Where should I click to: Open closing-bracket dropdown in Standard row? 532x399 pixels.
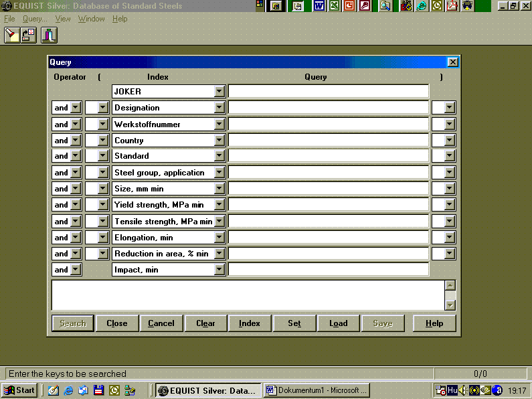pos(450,156)
